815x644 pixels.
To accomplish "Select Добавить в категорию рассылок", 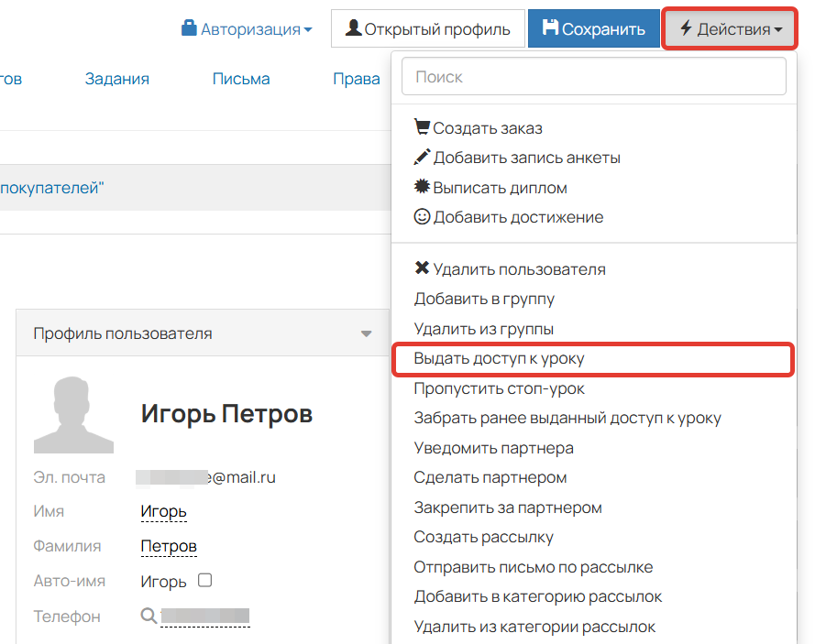I will (x=538, y=596).
